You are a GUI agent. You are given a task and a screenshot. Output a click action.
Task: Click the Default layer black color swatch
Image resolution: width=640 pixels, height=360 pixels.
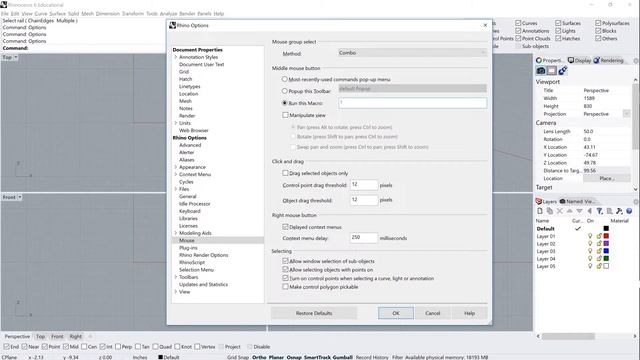pyautogui.click(x=606, y=229)
